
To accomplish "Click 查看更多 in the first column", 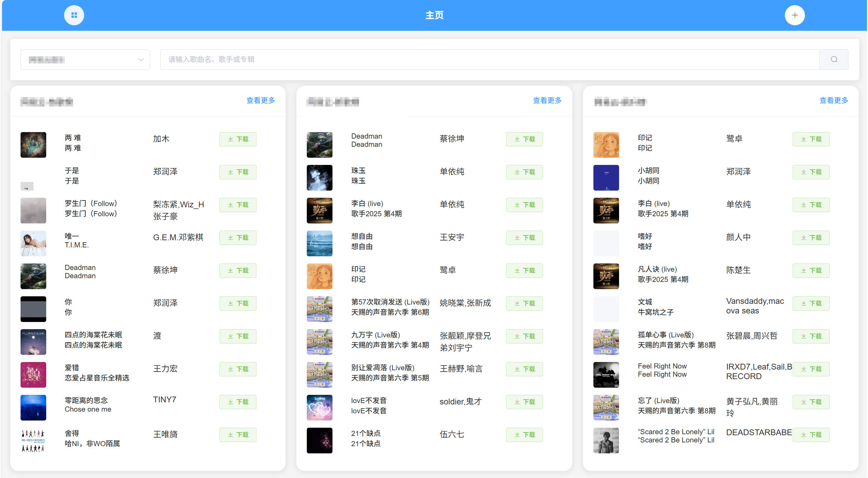I will (x=261, y=100).
